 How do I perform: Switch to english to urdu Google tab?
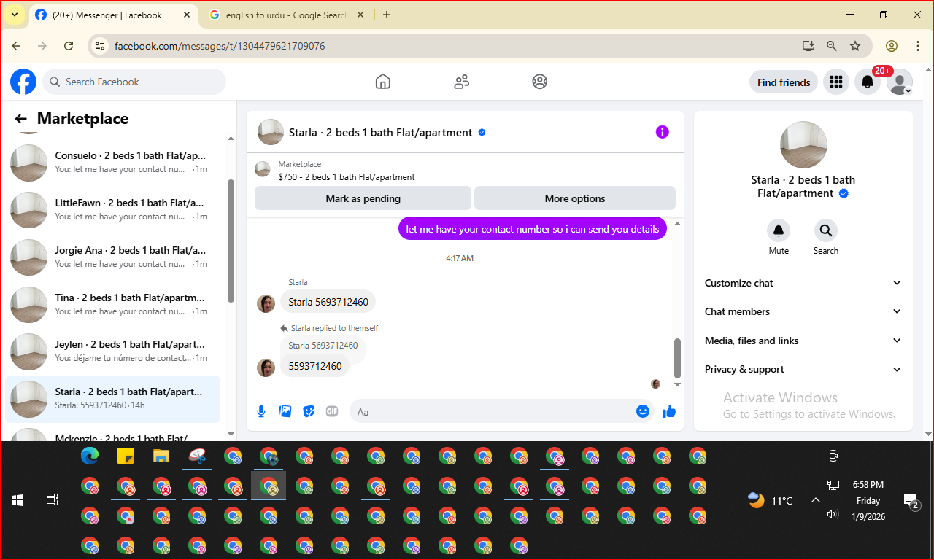point(285,15)
